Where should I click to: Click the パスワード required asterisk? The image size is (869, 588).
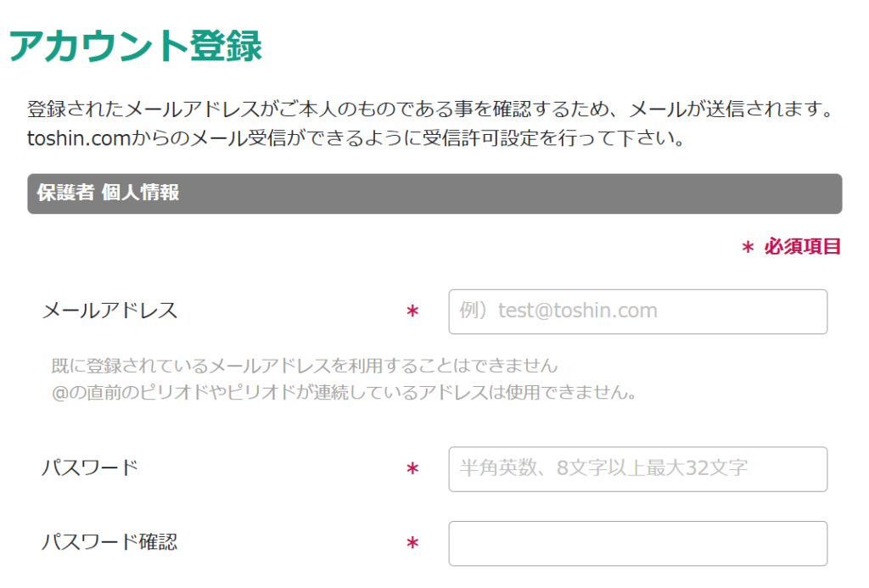412,469
